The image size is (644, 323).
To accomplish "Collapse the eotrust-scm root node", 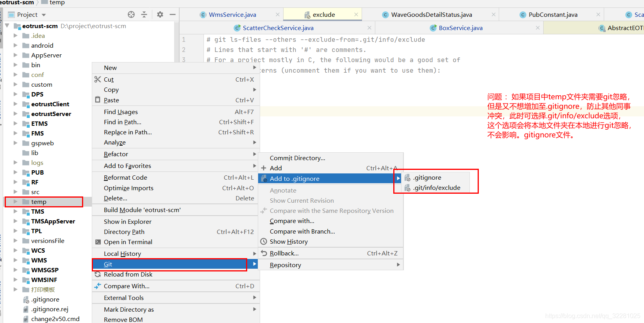I will coord(7,26).
